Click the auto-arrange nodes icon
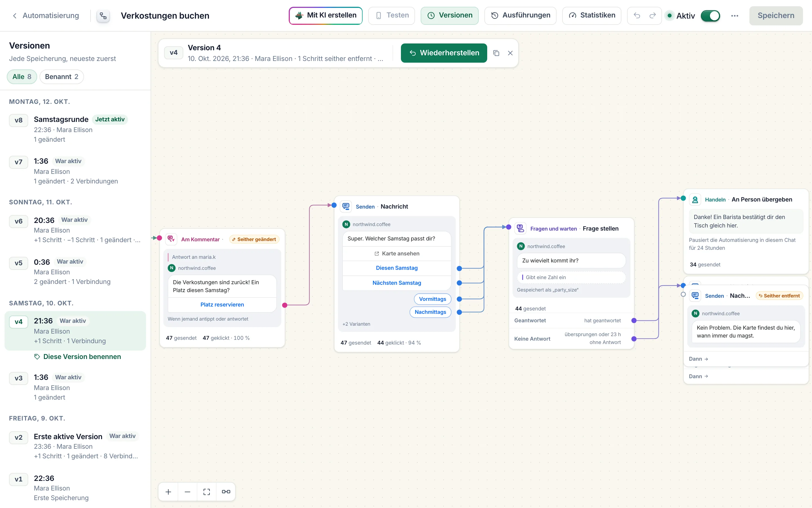812x508 pixels. pyautogui.click(x=226, y=492)
